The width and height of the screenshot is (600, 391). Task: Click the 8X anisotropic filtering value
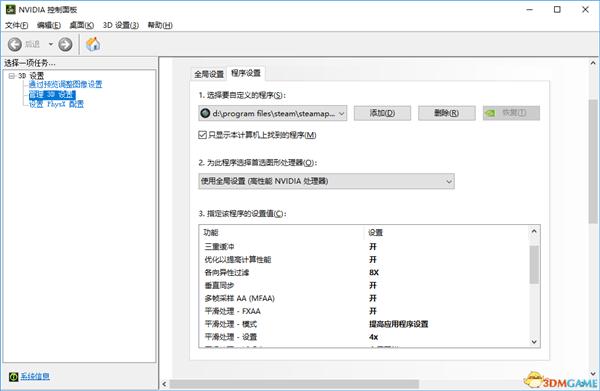tap(374, 273)
